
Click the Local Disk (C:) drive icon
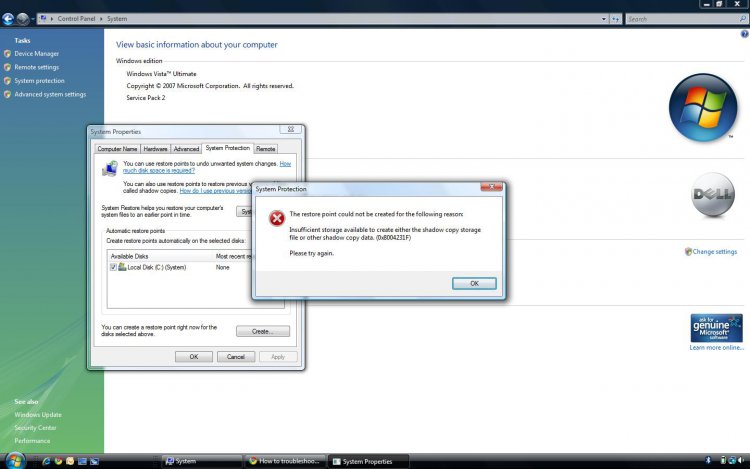122,267
